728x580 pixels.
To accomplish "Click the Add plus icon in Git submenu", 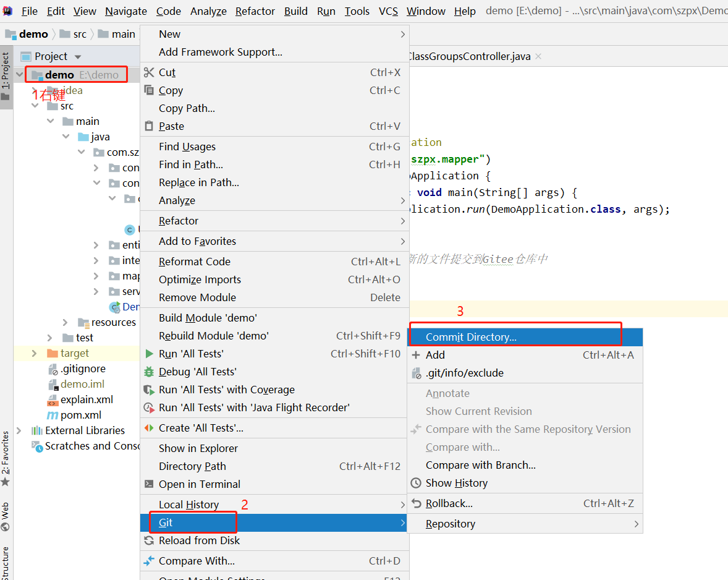I will click(416, 356).
